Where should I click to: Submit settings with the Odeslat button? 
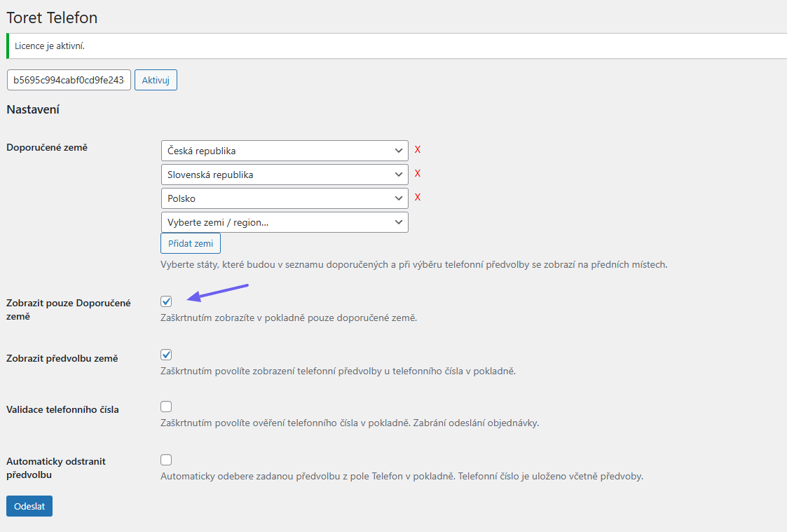tap(29, 506)
